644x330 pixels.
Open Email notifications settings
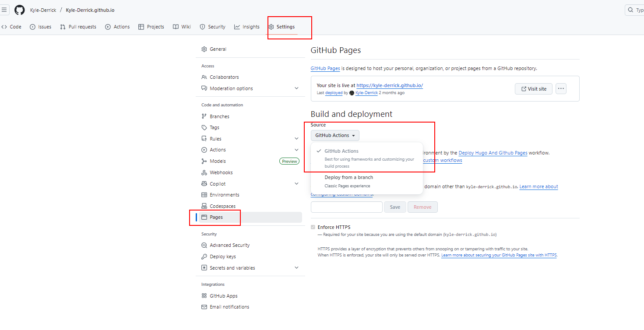pyautogui.click(x=229, y=307)
